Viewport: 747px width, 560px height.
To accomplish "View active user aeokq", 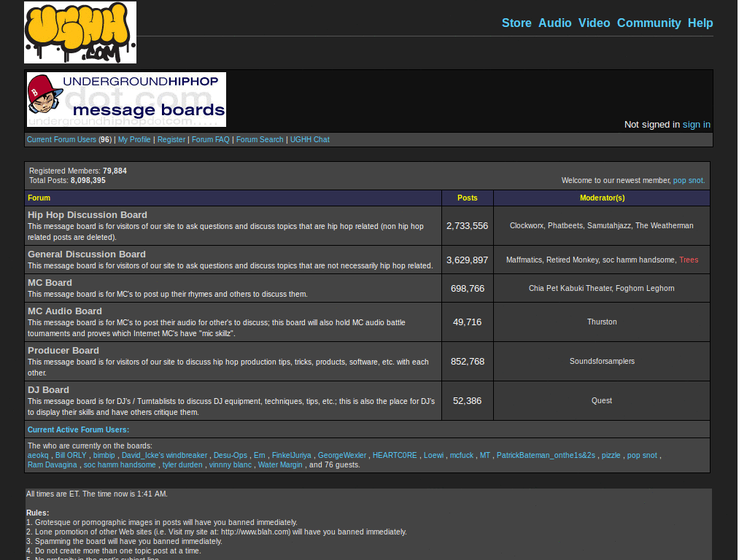I will click(x=38, y=455).
